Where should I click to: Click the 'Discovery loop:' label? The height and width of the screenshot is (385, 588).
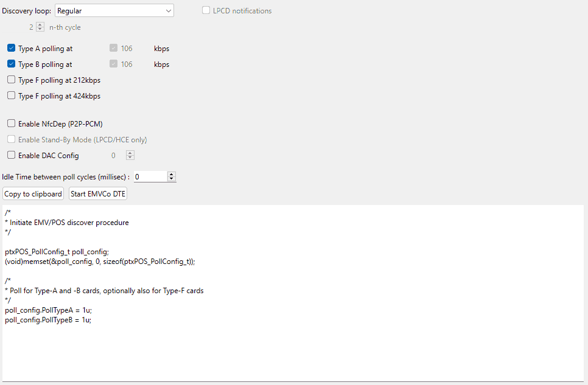27,11
